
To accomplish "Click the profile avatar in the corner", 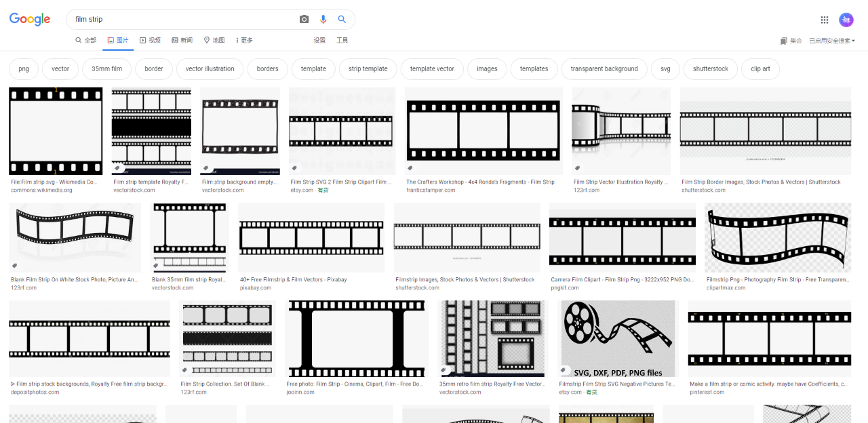I will (x=846, y=20).
